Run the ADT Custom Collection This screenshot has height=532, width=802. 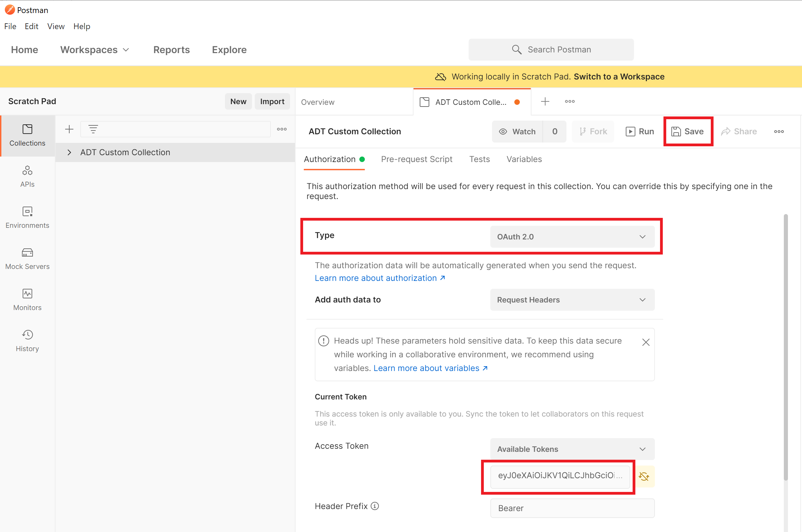coord(640,132)
